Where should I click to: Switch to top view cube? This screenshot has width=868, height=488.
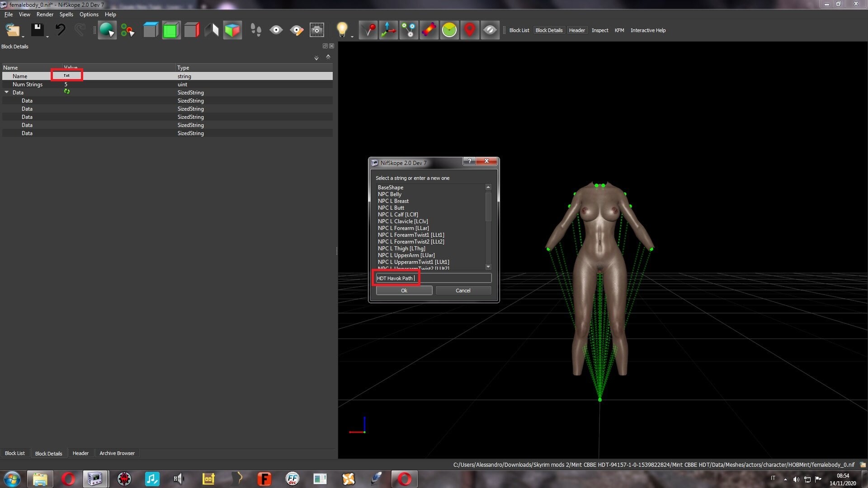click(x=151, y=30)
